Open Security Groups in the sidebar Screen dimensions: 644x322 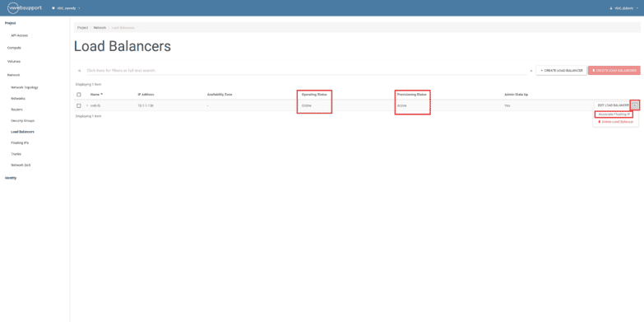pyautogui.click(x=22, y=121)
